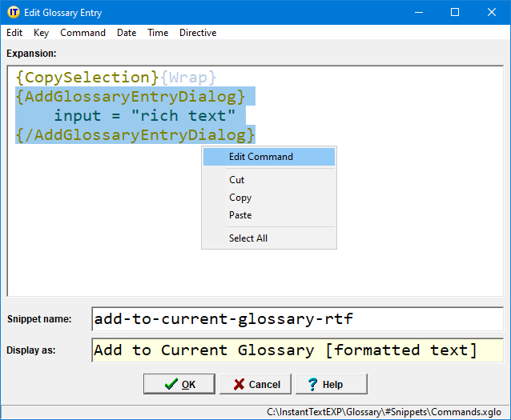Open the Key menu
The height and width of the screenshot is (420, 511).
(x=41, y=33)
